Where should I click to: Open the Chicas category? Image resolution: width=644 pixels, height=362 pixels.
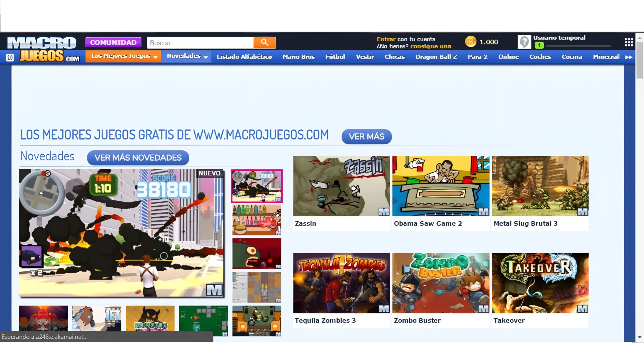pos(394,57)
